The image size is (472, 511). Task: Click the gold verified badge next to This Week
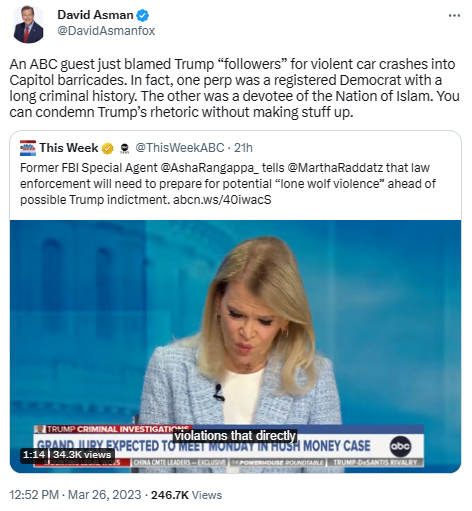click(x=107, y=148)
